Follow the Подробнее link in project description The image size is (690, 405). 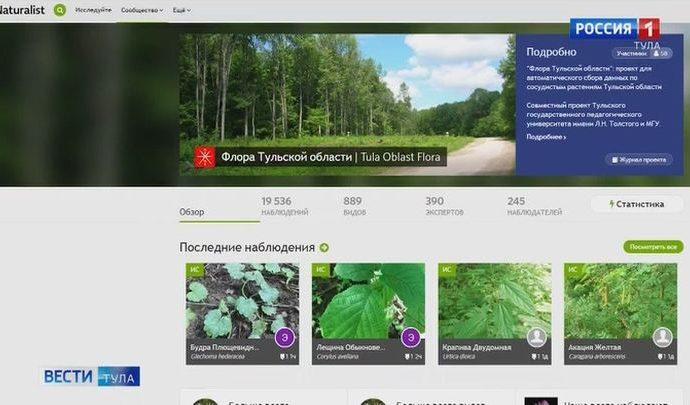click(x=546, y=137)
